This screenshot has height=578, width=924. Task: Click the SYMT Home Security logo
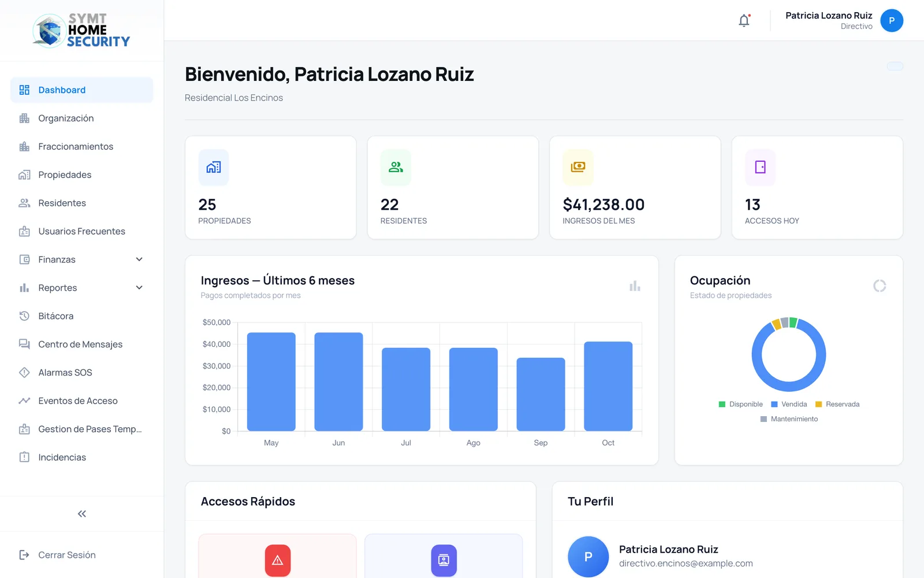(x=81, y=31)
